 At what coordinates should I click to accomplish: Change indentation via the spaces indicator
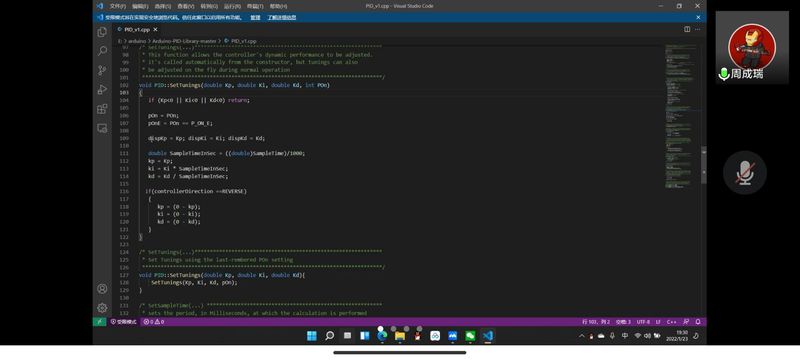click(623, 322)
